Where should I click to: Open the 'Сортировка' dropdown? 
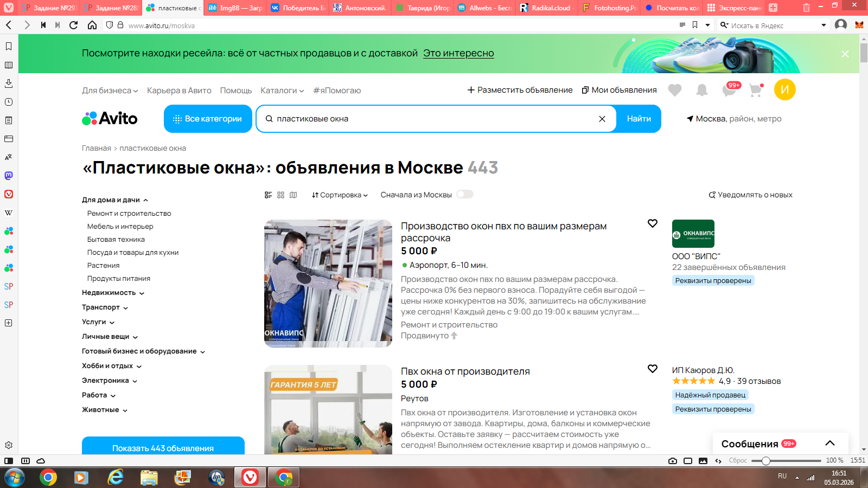(340, 195)
